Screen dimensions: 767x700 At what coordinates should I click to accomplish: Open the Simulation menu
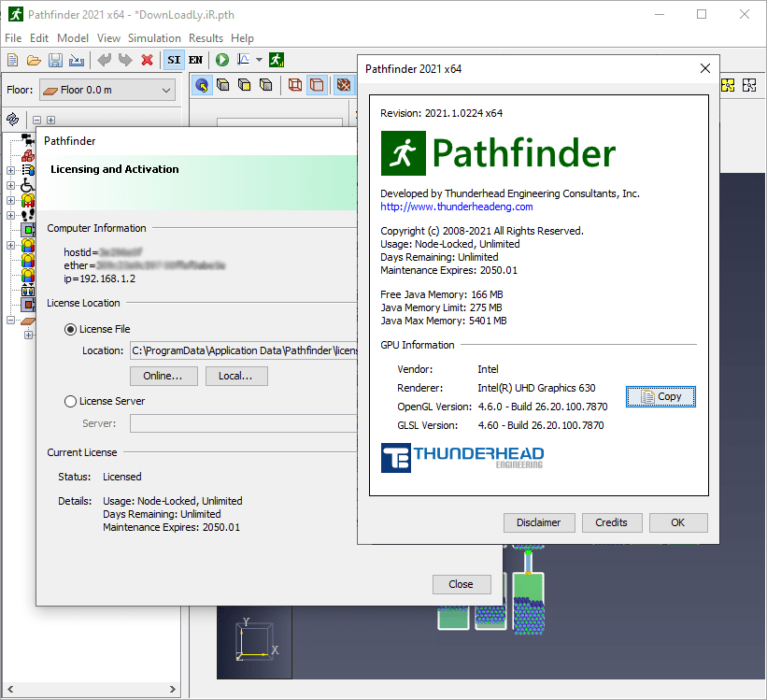click(154, 38)
